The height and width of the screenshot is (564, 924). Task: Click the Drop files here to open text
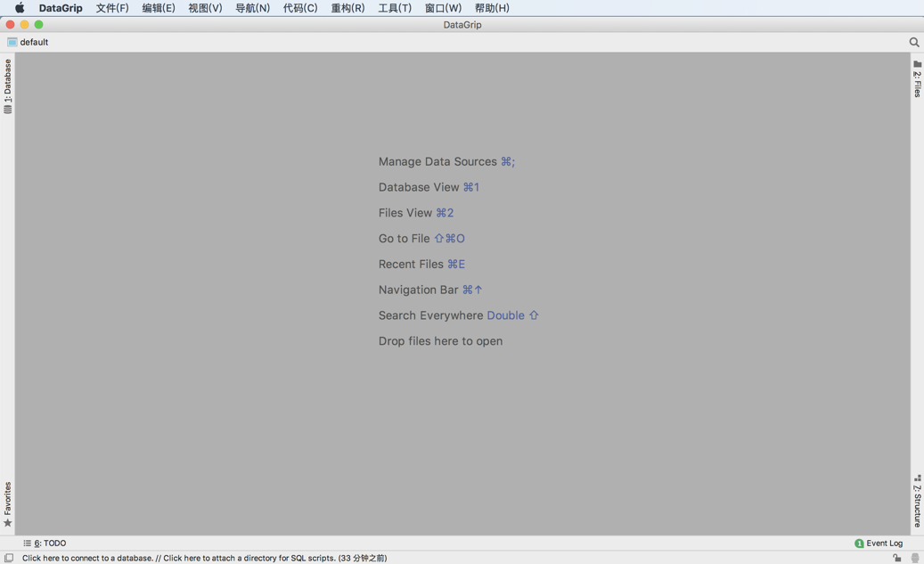pos(441,340)
